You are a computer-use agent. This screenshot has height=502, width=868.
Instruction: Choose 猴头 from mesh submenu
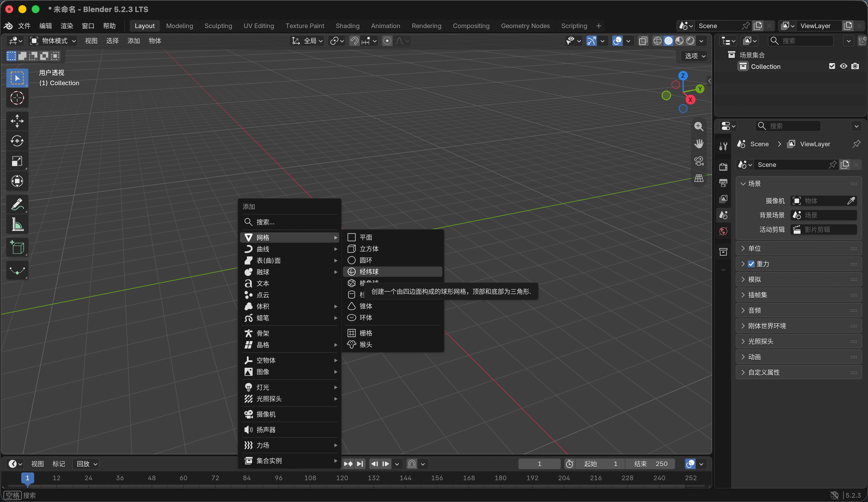point(393,345)
